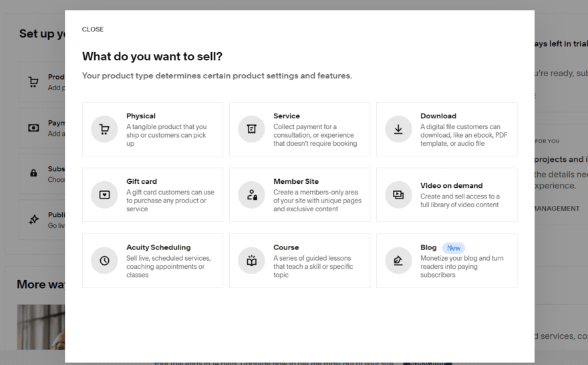Click the Service receipt icon
This screenshot has height=365, width=588.
(252, 130)
